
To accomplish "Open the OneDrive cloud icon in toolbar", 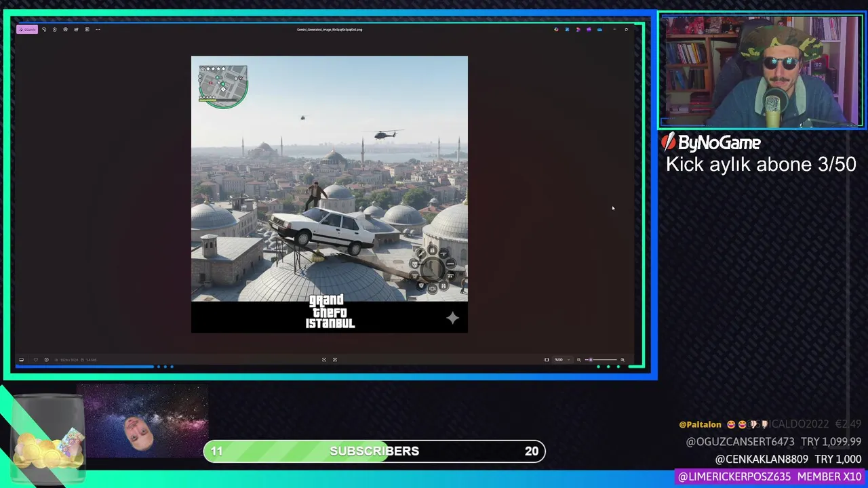I will pos(599,29).
